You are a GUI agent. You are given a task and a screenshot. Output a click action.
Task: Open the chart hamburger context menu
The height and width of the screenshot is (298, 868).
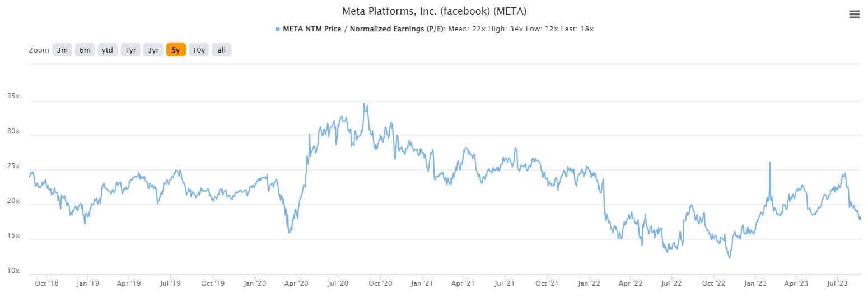coord(854,15)
